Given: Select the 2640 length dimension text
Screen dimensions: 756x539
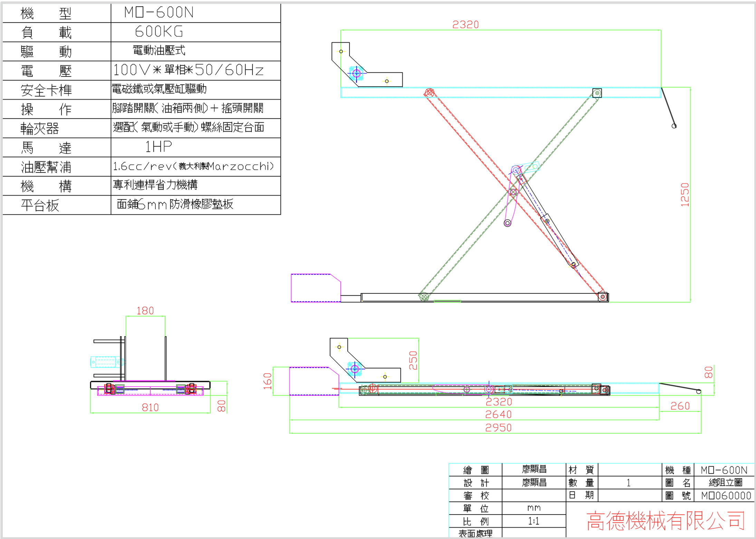Looking at the screenshot, I should tap(498, 414).
